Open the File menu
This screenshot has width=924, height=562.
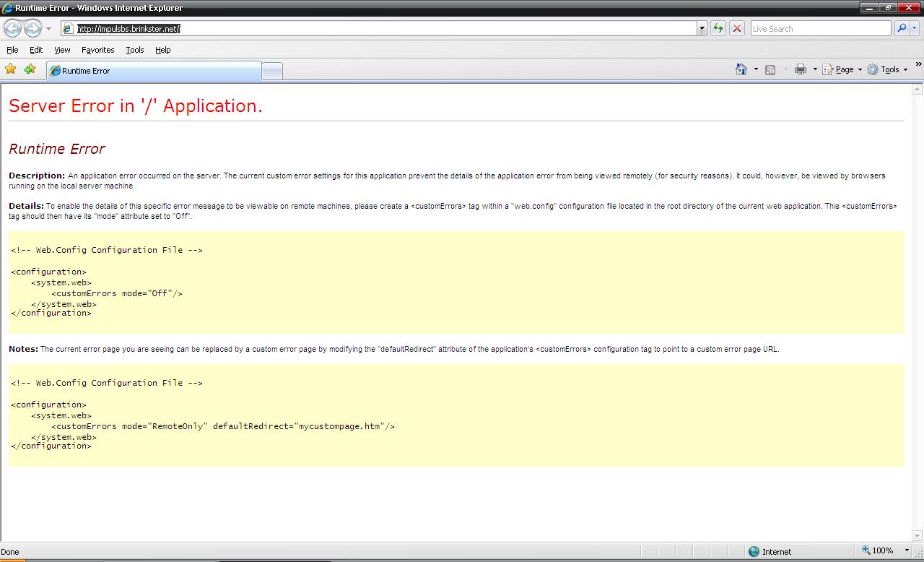(12, 50)
